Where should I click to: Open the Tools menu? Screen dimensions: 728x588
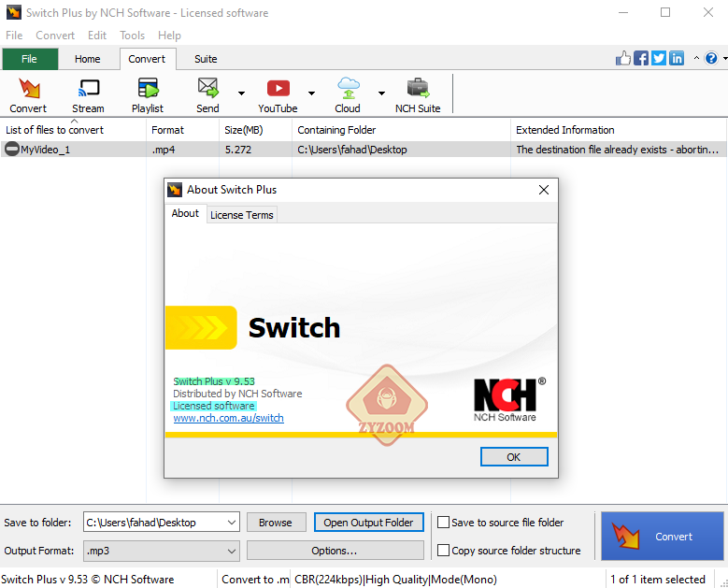pos(133,36)
